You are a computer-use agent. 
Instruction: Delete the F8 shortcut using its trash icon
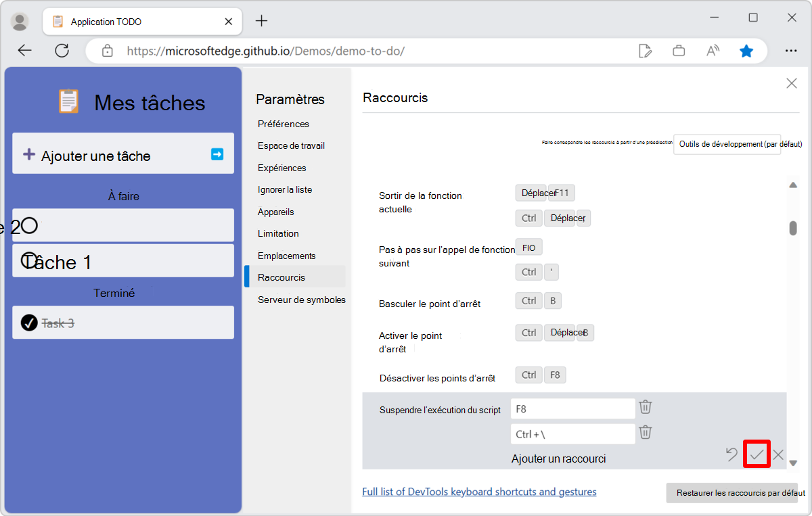click(645, 407)
